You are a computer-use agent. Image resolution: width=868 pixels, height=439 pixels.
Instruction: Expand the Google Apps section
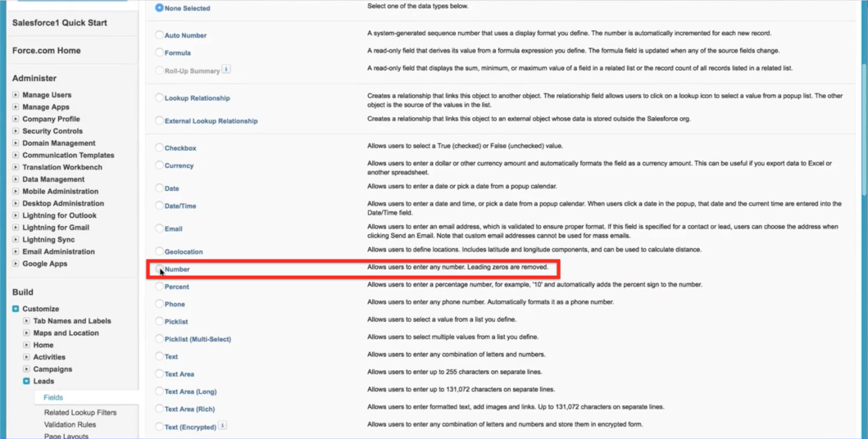16,264
